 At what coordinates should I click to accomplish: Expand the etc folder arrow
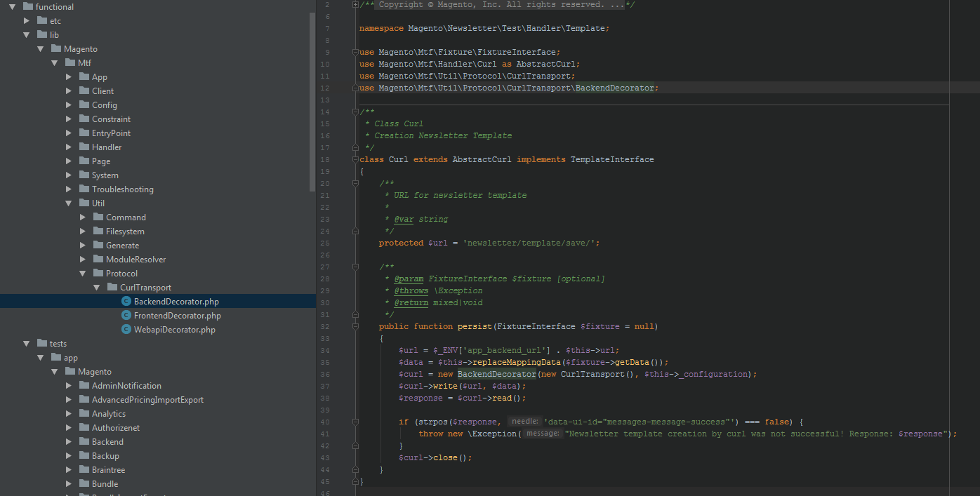tap(27, 21)
